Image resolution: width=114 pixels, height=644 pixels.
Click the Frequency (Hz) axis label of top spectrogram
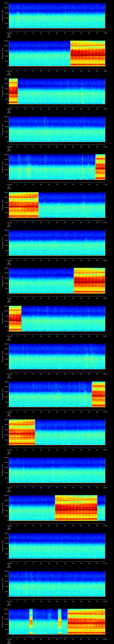tap(3, 16)
